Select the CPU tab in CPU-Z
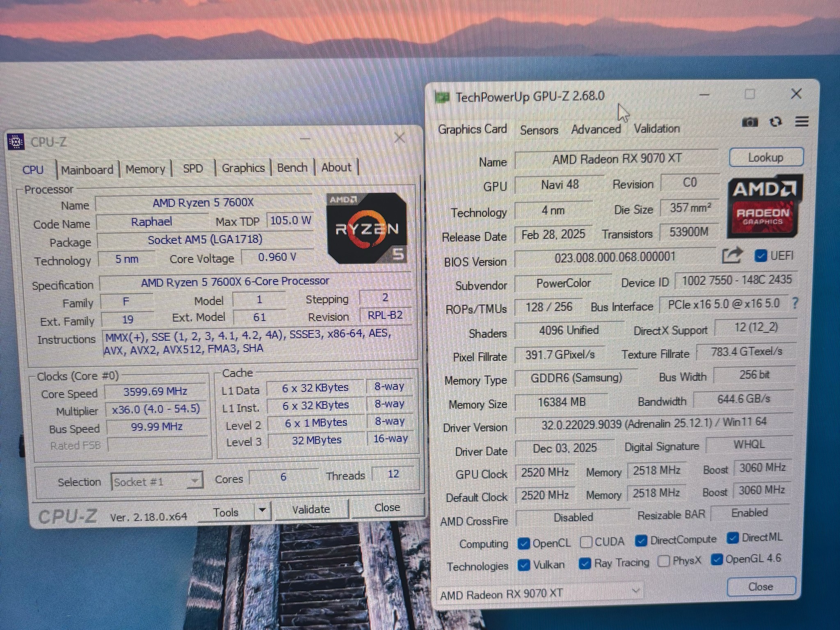This screenshot has height=630, width=840. (x=33, y=170)
